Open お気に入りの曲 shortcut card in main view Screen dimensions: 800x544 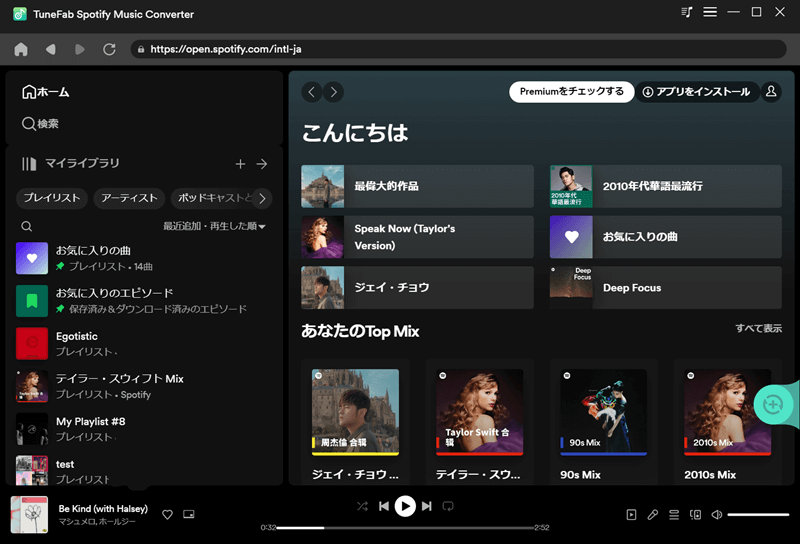click(x=665, y=237)
